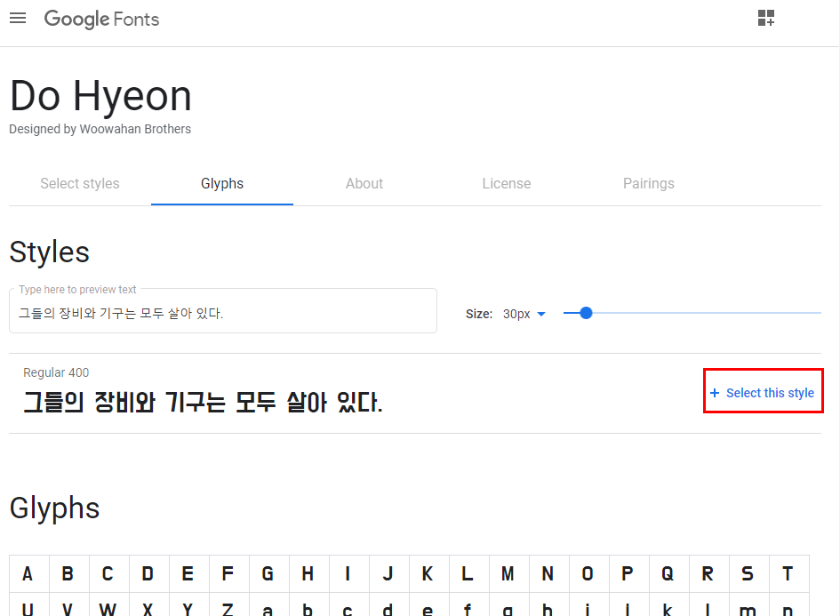Click the Glyphs section heading

(x=54, y=508)
